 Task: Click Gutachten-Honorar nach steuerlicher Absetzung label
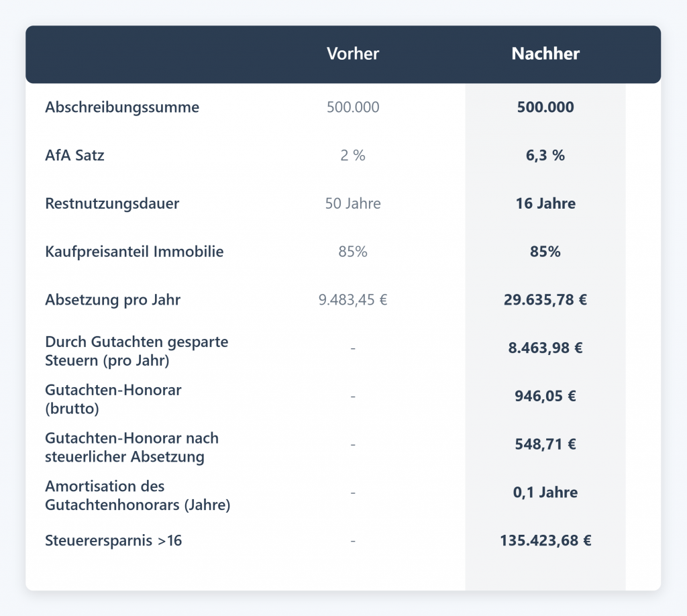click(x=131, y=448)
